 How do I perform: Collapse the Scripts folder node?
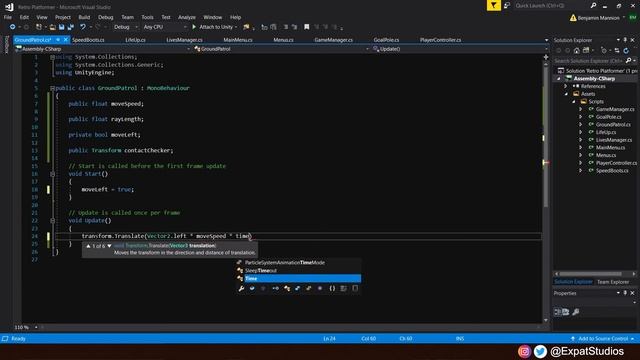pos(574,102)
